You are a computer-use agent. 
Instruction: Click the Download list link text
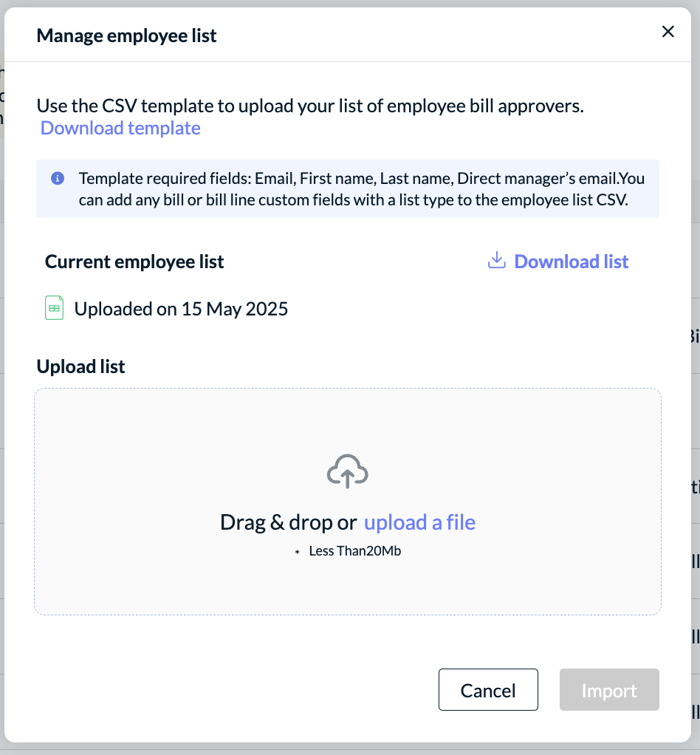572,262
